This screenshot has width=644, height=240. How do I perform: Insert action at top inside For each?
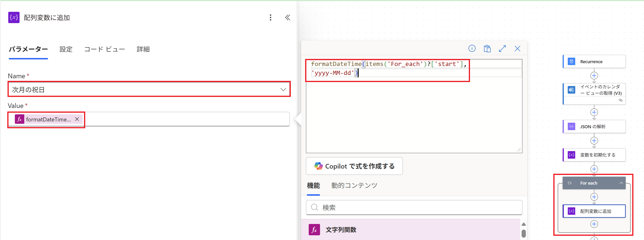594,197
